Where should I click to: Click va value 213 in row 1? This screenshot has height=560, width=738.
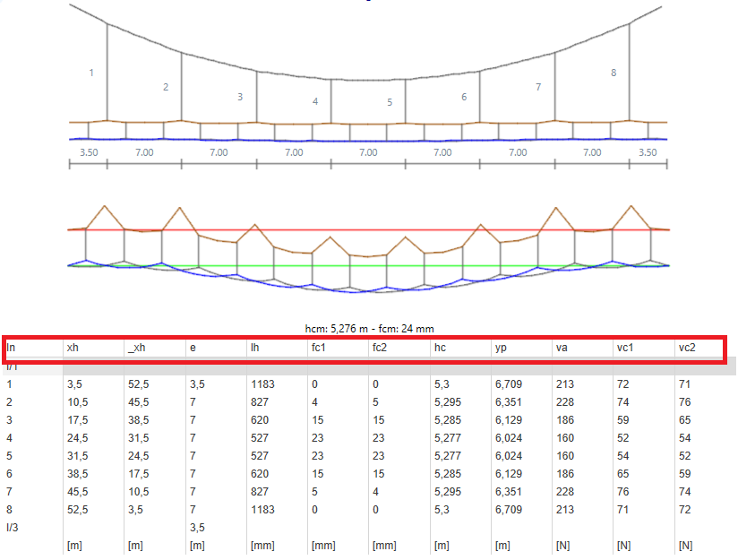[565, 384]
